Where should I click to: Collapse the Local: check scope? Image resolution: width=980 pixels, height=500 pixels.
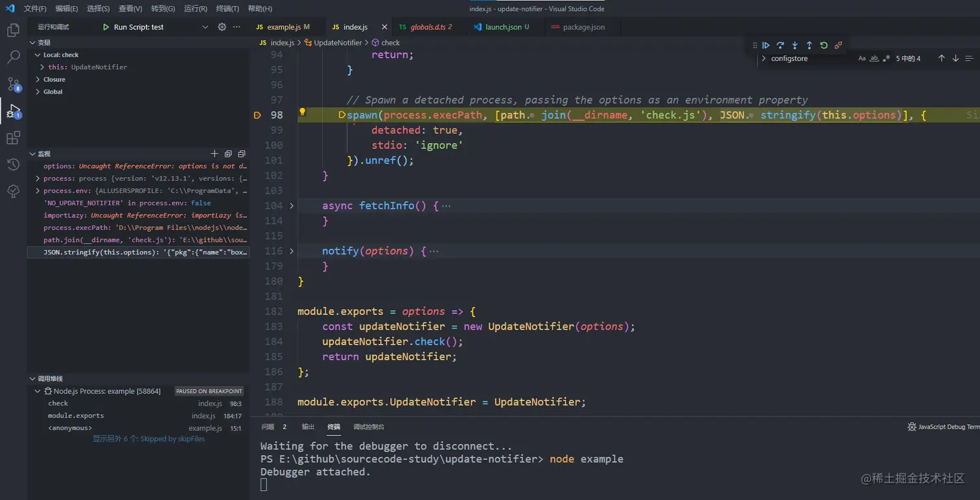38,55
